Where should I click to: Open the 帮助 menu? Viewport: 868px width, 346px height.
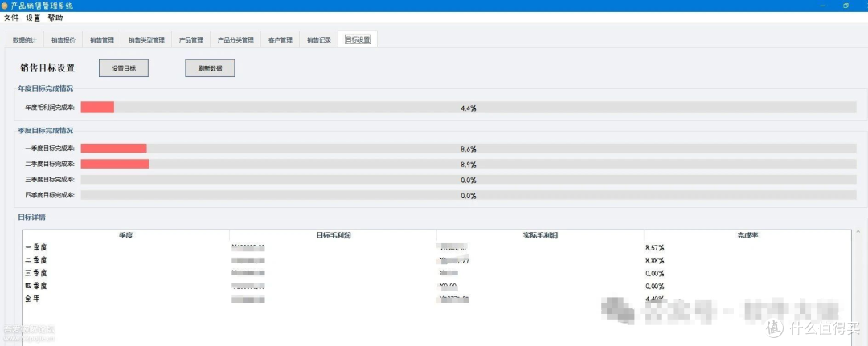click(x=55, y=18)
